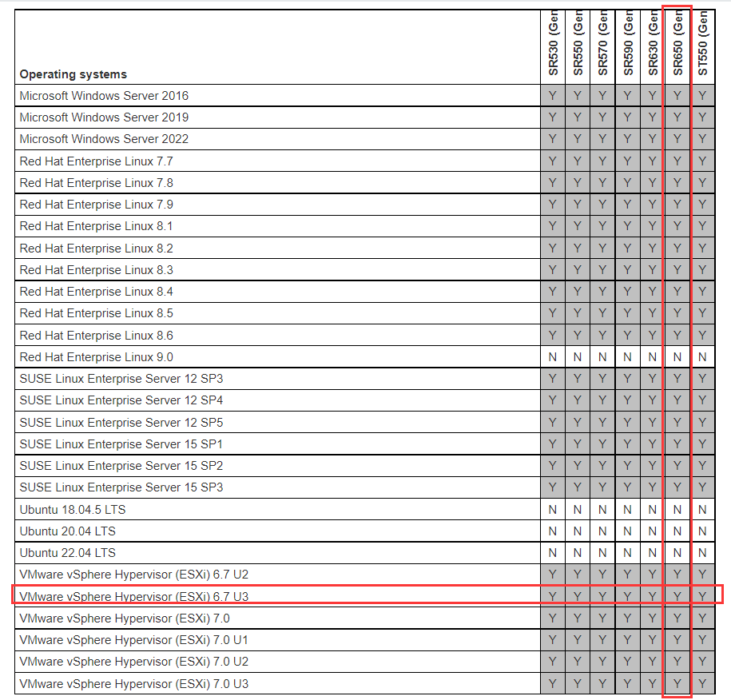Image resolution: width=731 pixels, height=700 pixels.
Task: Click 'VMware vSphere Hypervisor (ESXi) 7.0 U1' label
Action: tap(133, 640)
